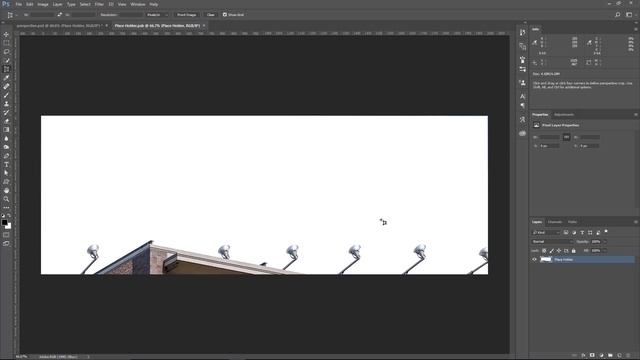Create a new layer group

coord(610,356)
